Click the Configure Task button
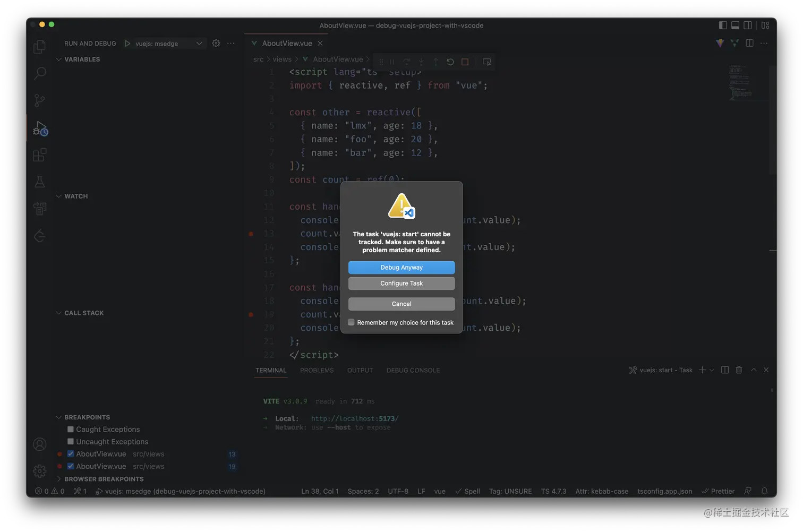Image resolution: width=803 pixels, height=532 pixels. point(401,283)
